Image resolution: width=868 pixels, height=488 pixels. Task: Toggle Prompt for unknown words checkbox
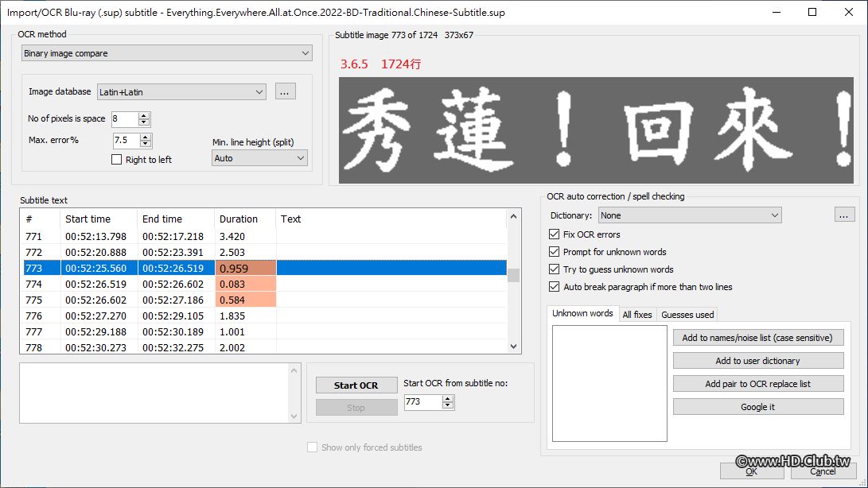pos(554,252)
